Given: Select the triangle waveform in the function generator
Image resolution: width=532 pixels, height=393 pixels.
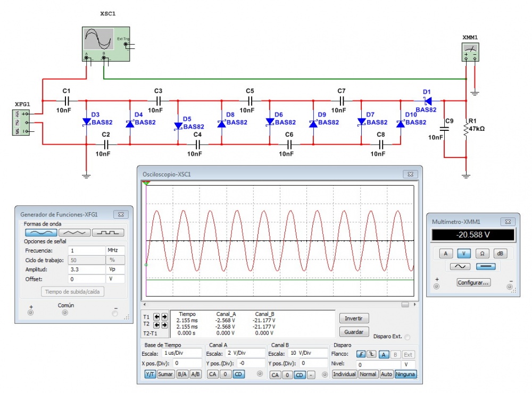Looking at the screenshot, I should point(74,232).
